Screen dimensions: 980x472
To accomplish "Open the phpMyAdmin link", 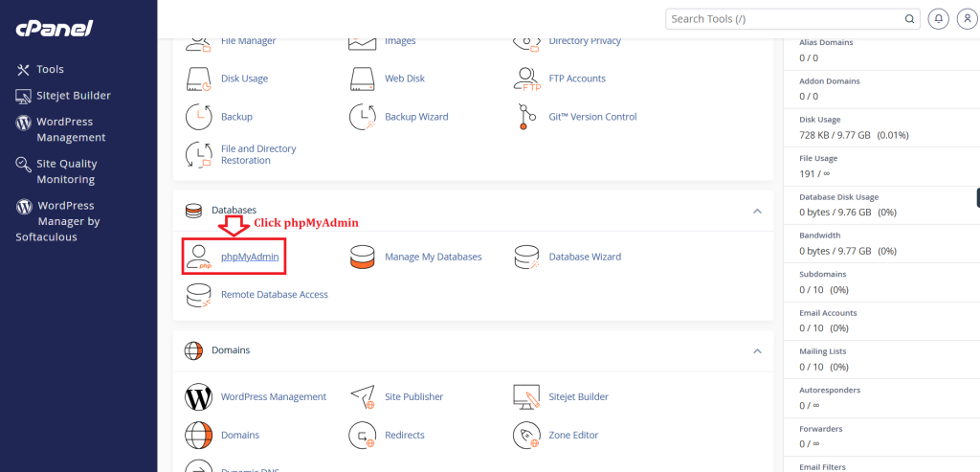I will click(x=250, y=257).
